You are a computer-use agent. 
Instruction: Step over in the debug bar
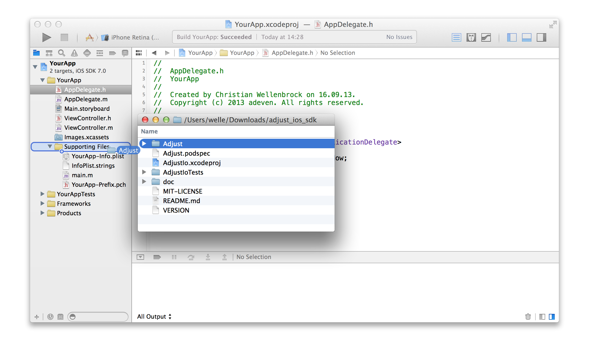coord(191,257)
